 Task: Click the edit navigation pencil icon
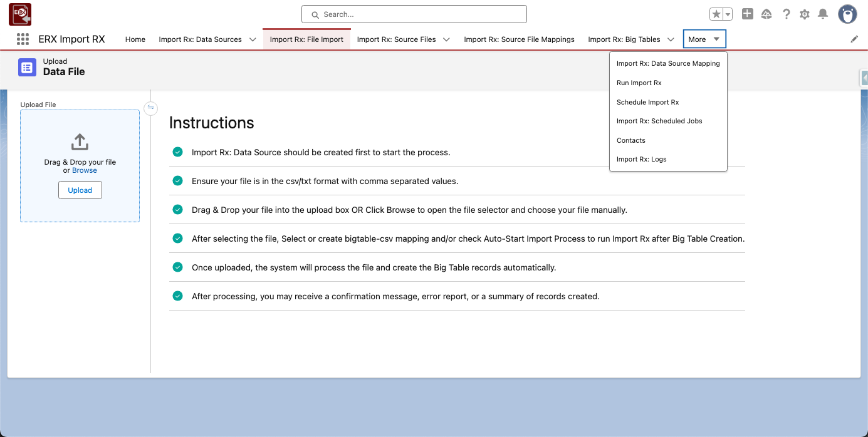854,39
